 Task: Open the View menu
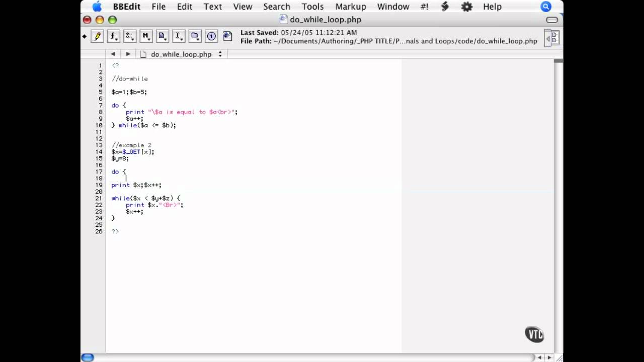click(x=243, y=7)
